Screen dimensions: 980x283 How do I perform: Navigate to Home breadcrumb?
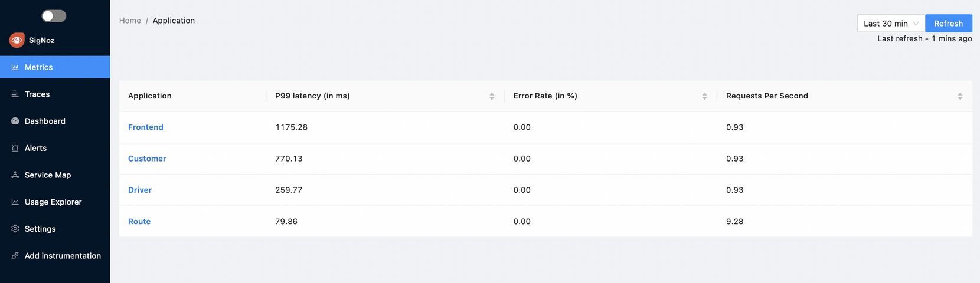(x=130, y=21)
